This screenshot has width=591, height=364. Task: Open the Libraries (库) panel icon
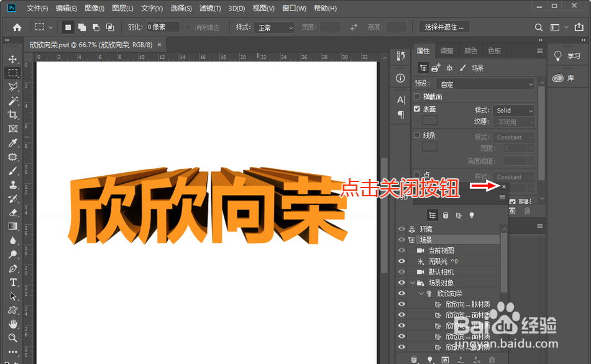coord(558,78)
